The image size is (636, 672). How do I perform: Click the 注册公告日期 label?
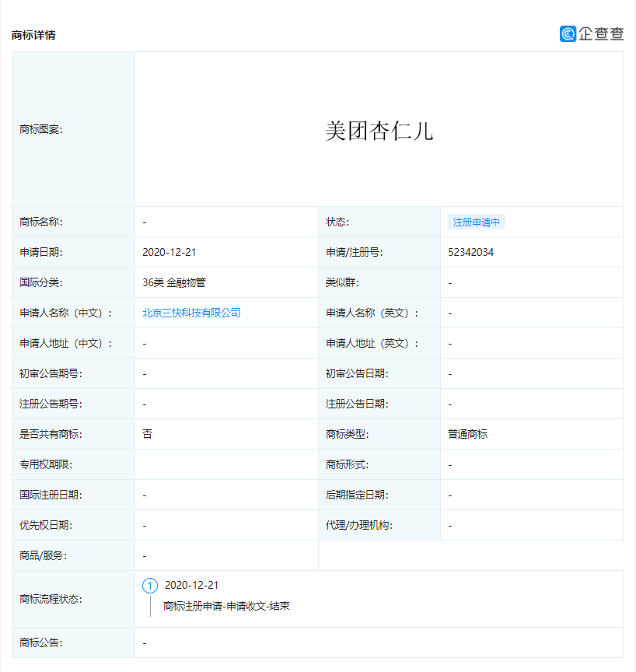(x=357, y=404)
